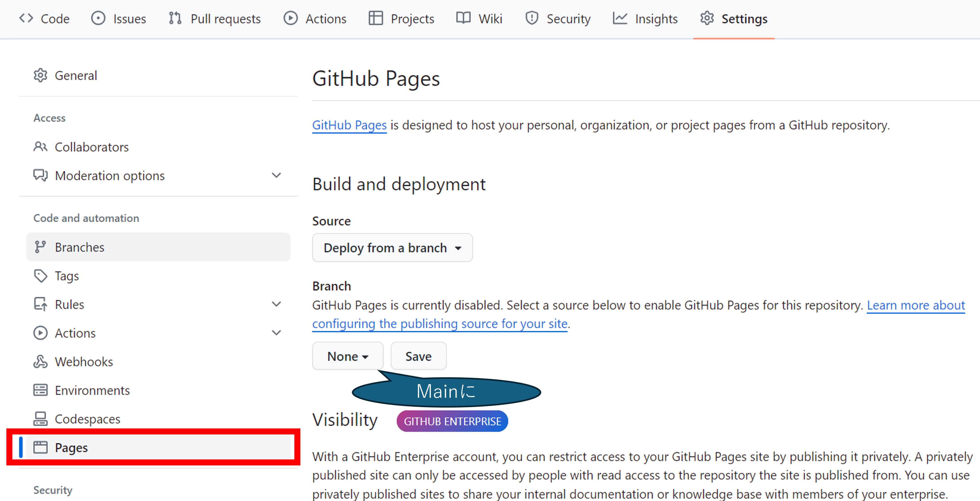This screenshot has height=501, width=980.
Task: Click the Environments server icon
Action: [40, 390]
